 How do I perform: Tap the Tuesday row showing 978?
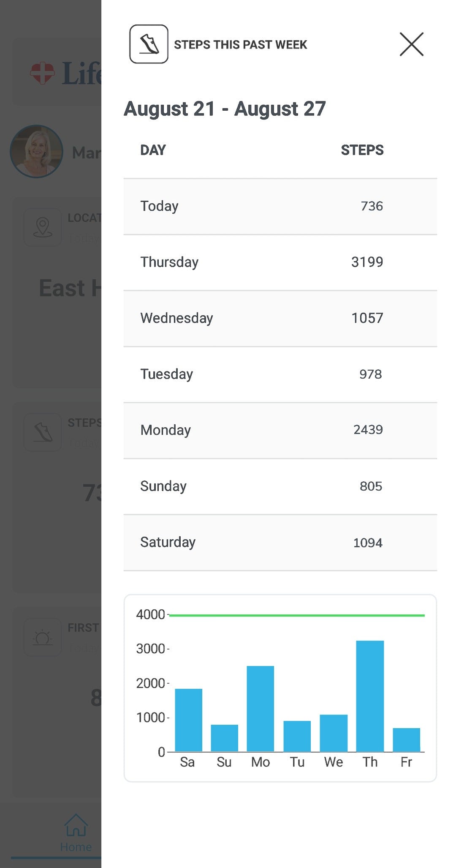(280, 374)
